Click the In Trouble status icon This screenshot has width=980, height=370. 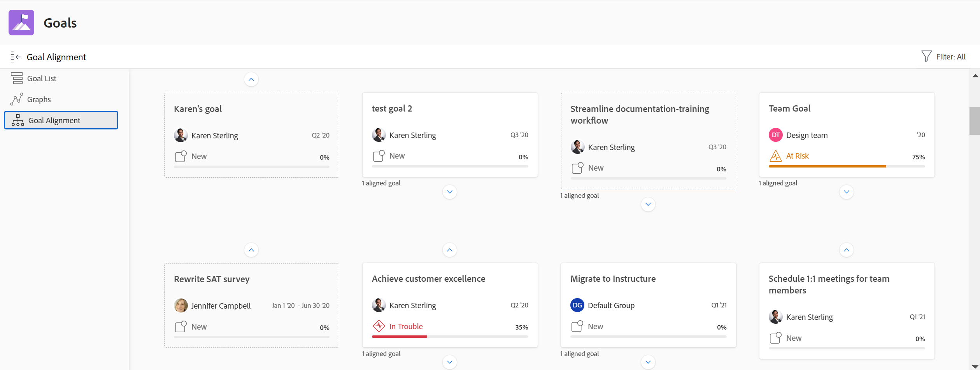(379, 326)
